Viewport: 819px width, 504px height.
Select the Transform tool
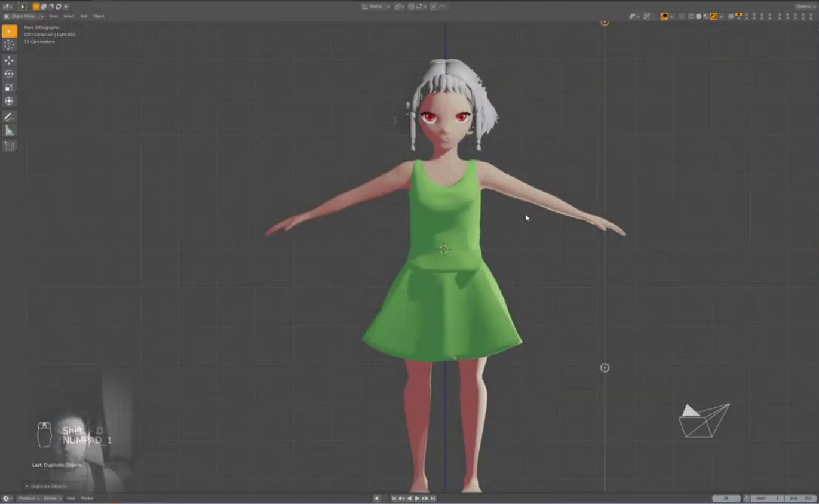click(x=10, y=101)
